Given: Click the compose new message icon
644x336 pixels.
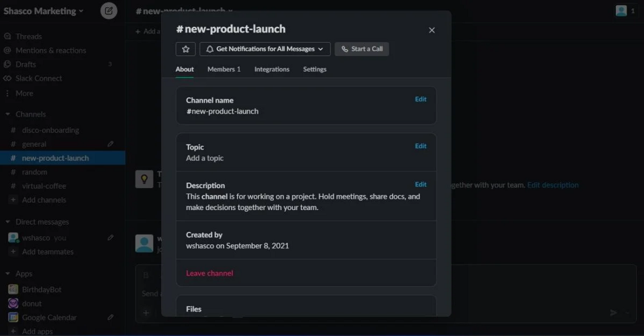Looking at the screenshot, I should [109, 11].
